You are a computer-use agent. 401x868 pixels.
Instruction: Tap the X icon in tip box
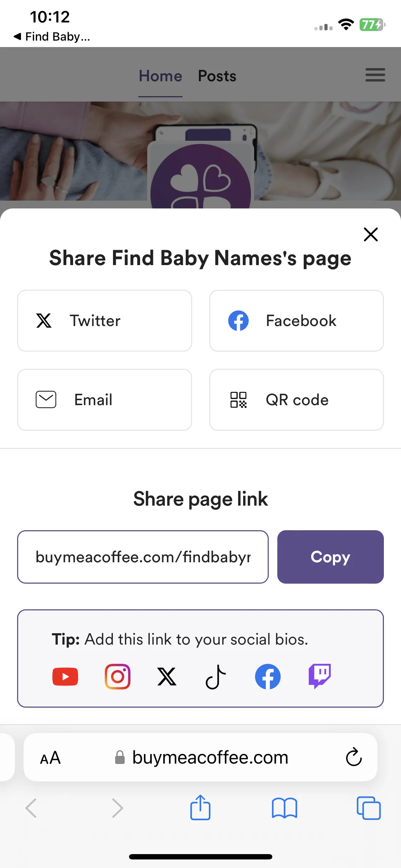click(167, 676)
